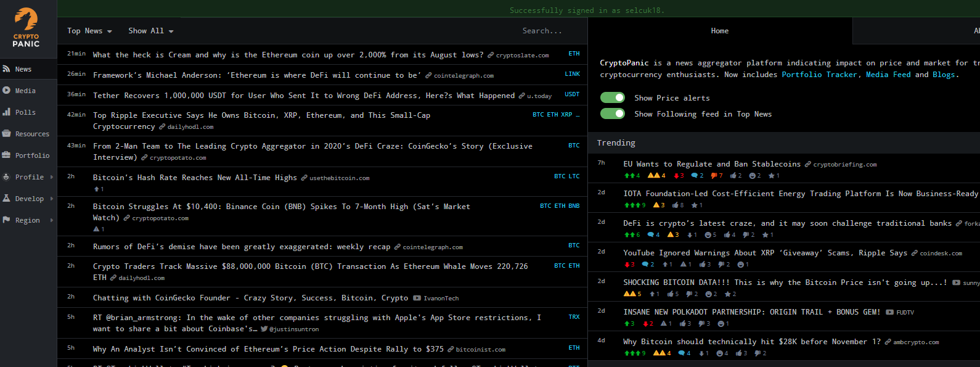The width and height of the screenshot is (980, 367).
Task: Toggle Show Following feed in Top News
Action: 613,113
